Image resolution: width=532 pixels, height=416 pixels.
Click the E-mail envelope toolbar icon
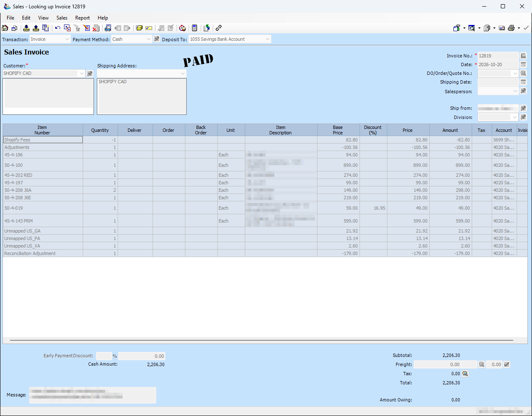(x=502, y=28)
